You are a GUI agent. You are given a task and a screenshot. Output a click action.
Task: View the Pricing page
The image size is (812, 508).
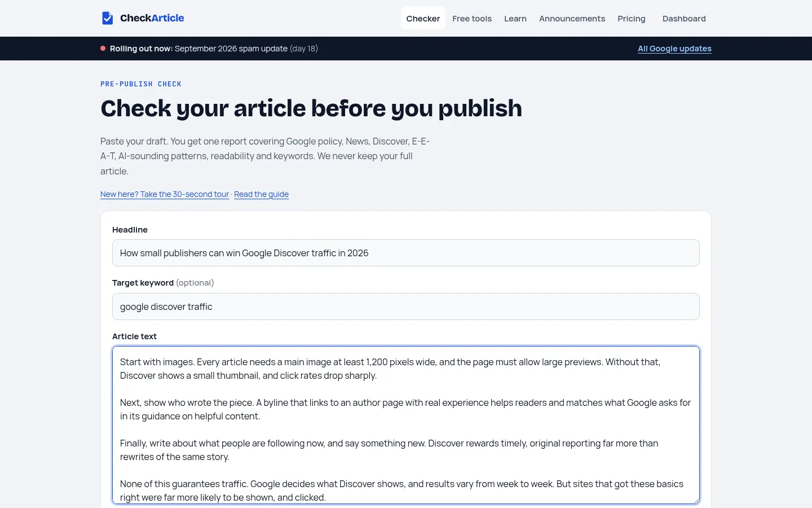pyautogui.click(x=631, y=19)
